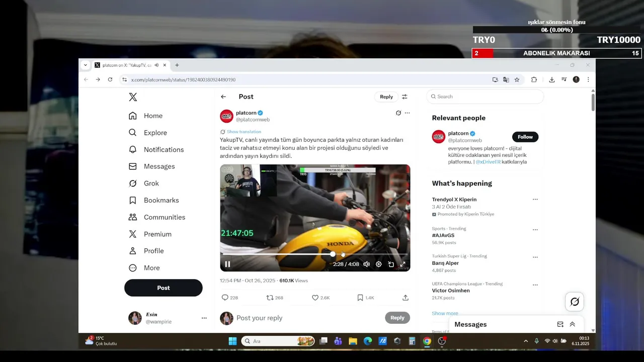
Task: Open File Explorer from taskbar
Action: pyautogui.click(x=353, y=341)
